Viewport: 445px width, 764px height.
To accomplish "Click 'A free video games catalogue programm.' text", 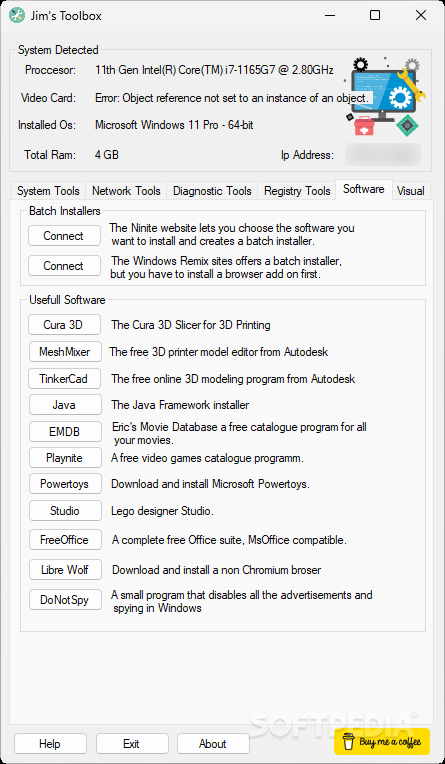I will [x=208, y=458].
